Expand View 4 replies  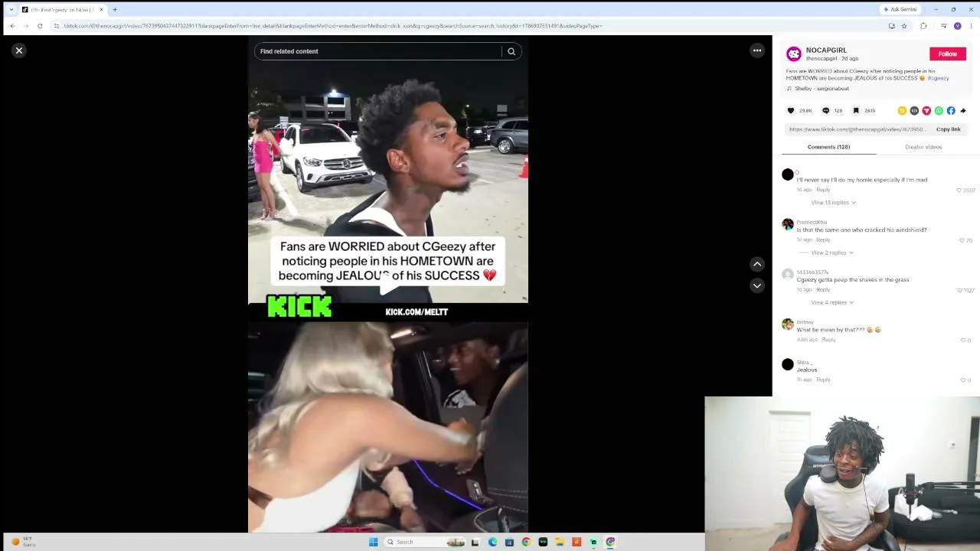coord(832,302)
